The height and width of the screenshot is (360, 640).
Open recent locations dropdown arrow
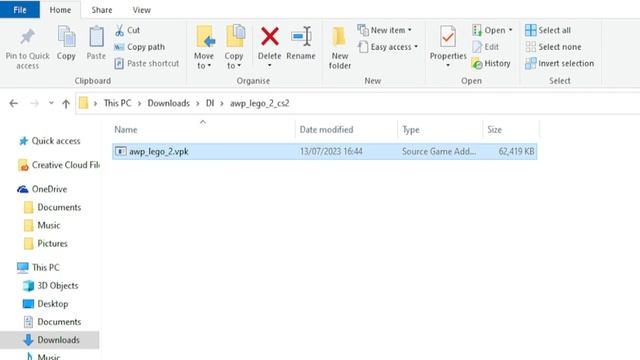click(51, 103)
